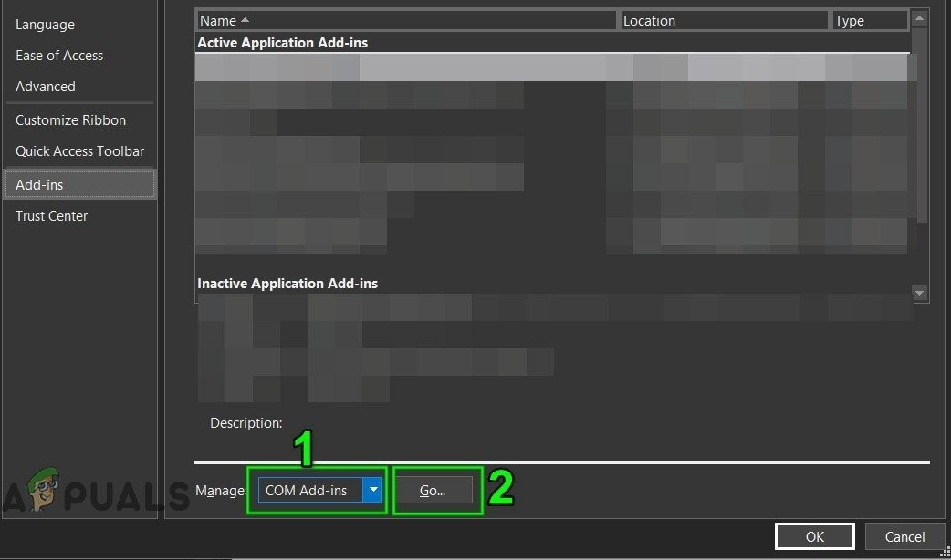
Task: Sort add-ins by Name column header
Action: 406,21
